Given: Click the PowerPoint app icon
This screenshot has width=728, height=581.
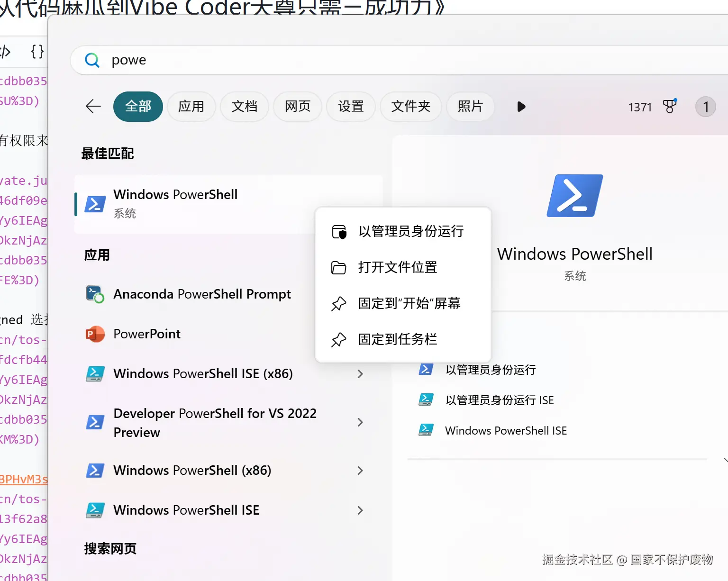Looking at the screenshot, I should click(x=95, y=334).
